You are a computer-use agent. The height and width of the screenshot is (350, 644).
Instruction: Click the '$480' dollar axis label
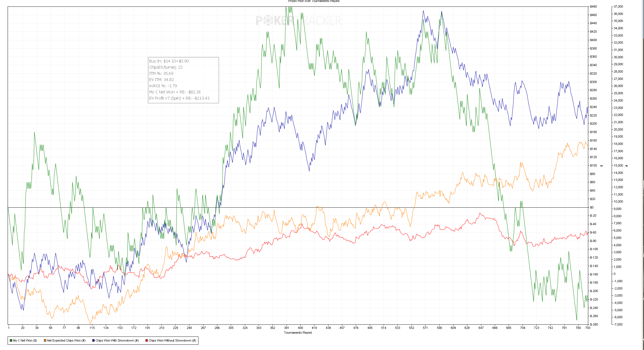593,6
